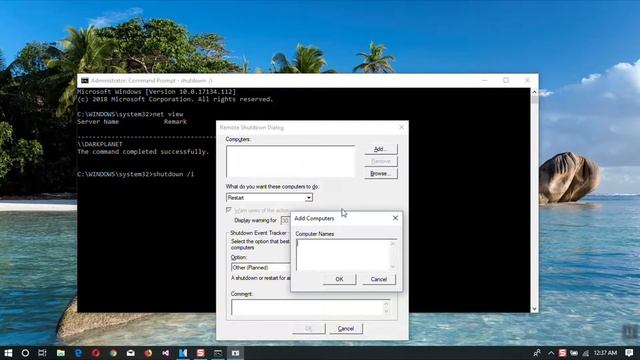Viewport: 640px width, 360px height.
Task: Click red S icon in system tray
Action: click(562, 353)
